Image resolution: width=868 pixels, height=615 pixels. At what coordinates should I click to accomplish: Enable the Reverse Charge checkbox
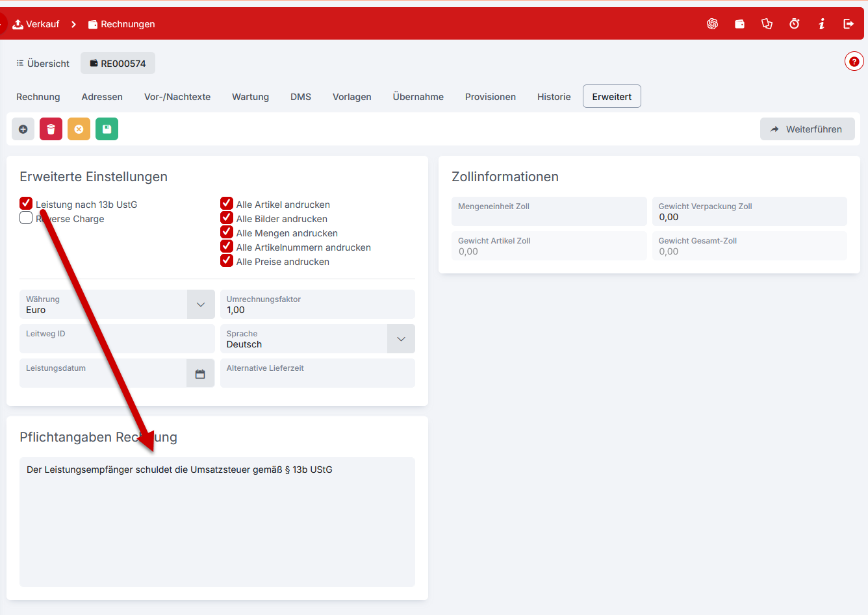(26, 218)
